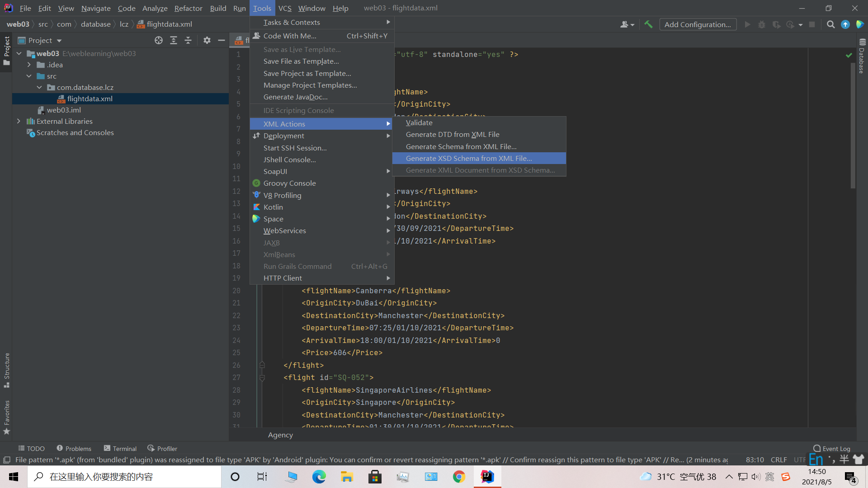The height and width of the screenshot is (488, 868).
Task: Open the Event Log
Action: [x=832, y=448]
